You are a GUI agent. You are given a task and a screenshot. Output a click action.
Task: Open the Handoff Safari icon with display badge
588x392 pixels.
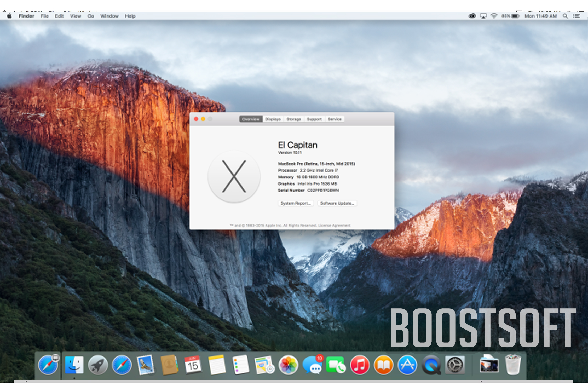(49, 365)
